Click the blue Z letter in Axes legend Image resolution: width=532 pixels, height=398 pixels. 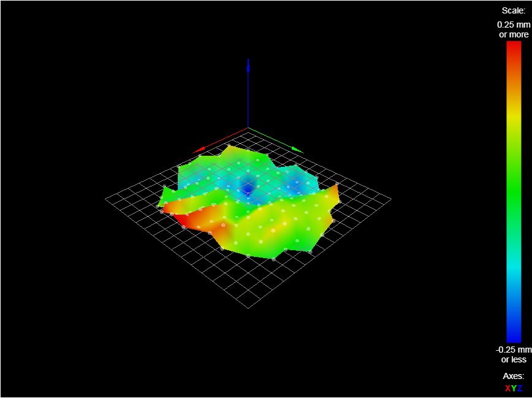(x=520, y=388)
